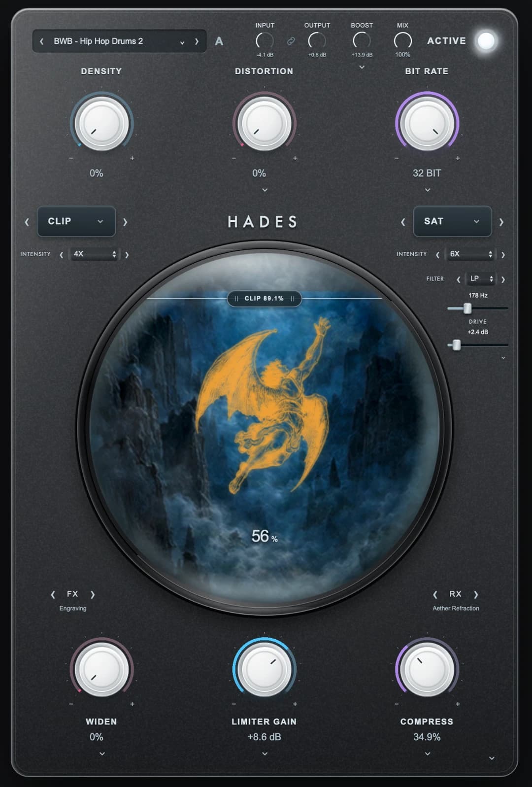Click the DISTORTION knob
Screen dimensions: 532x787
click(265, 123)
